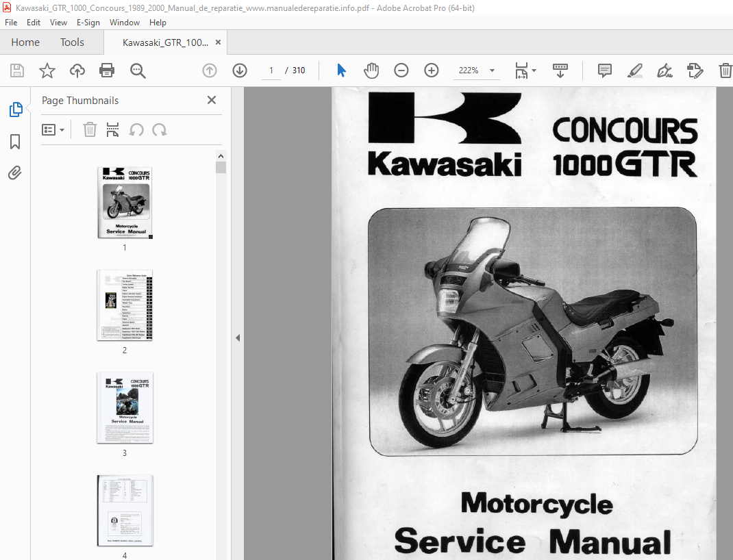The height and width of the screenshot is (560, 733).
Task: Click the toolbar trash delete icon
Action: pos(725,71)
